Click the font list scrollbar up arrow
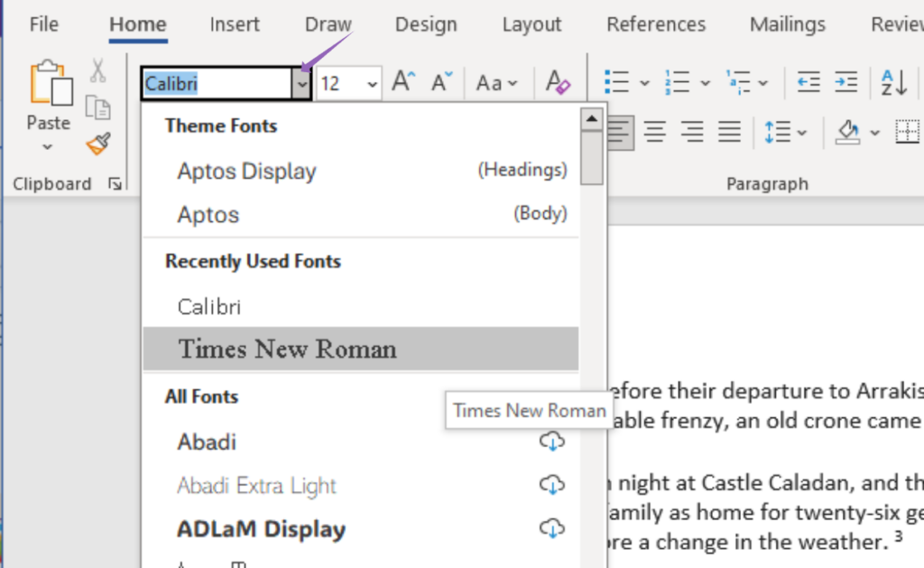 click(x=592, y=117)
